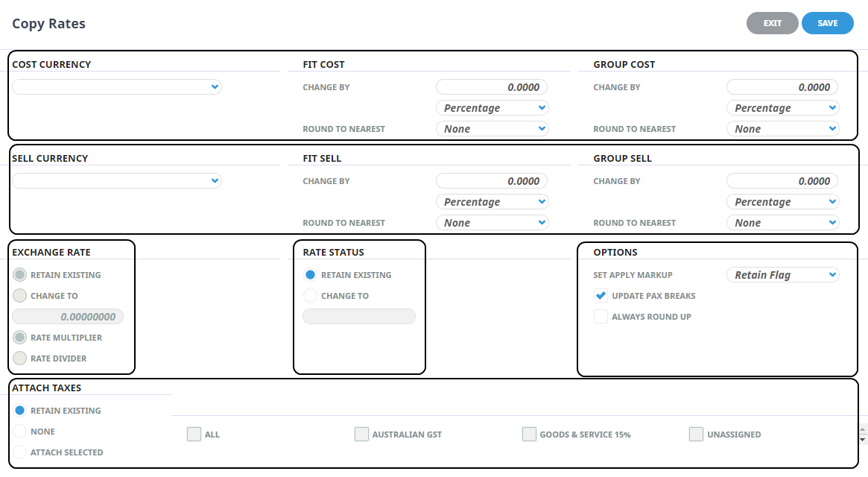This screenshot has height=477, width=868.
Task: Enable Always Round Up checkbox
Action: point(601,317)
